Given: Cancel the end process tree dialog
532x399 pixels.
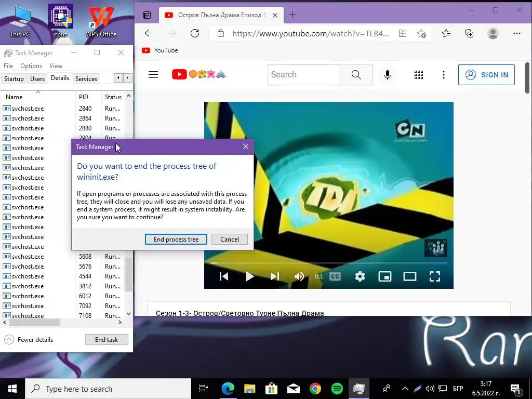Looking at the screenshot, I should (x=229, y=239).
